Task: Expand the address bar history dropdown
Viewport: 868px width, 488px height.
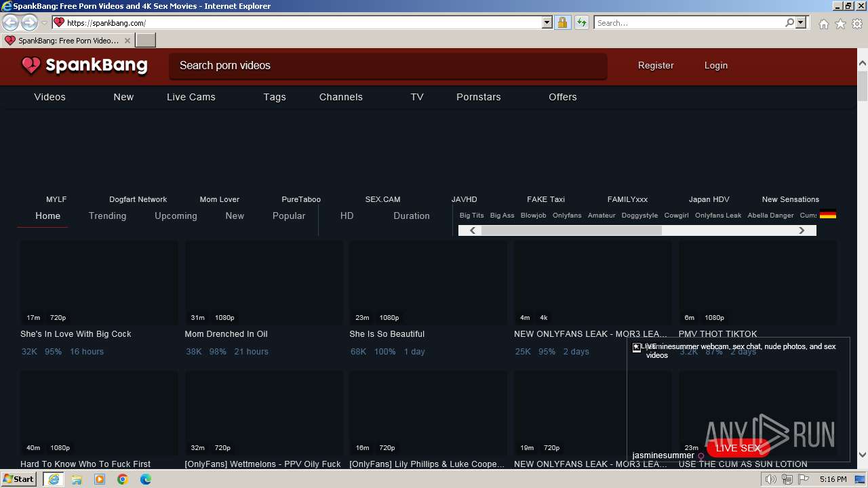Action: pos(547,22)
